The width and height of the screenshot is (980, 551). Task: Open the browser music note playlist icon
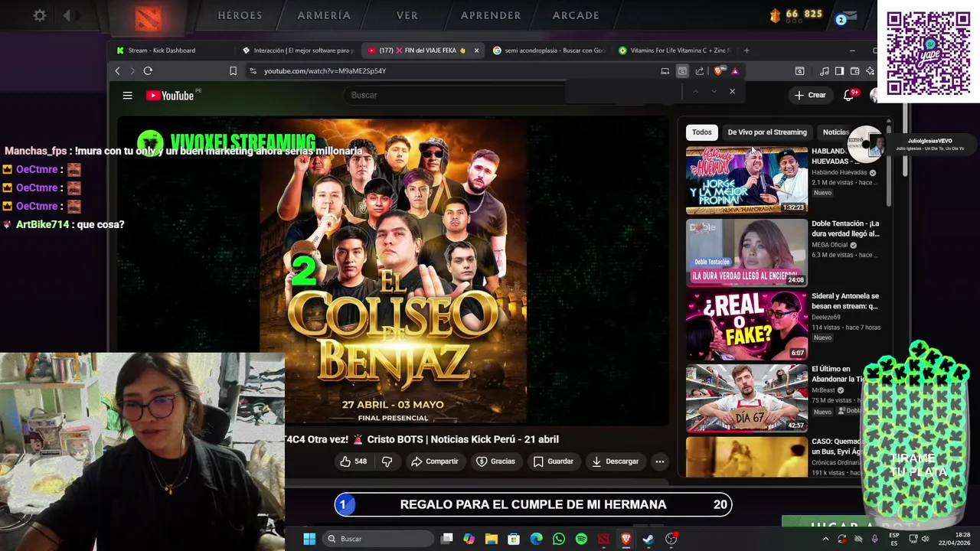(x=825, y=71)
